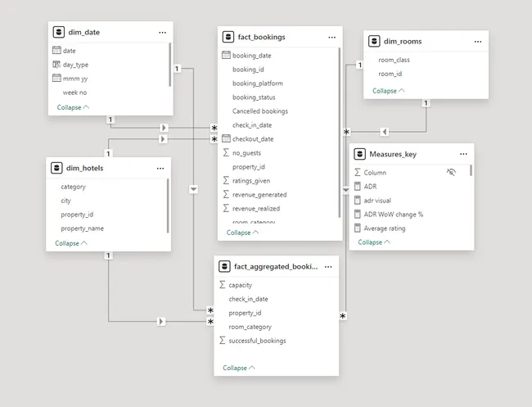
Task: Open fact_aggregated_bookings more options ellipsis
Action: (x=328, y=267)
